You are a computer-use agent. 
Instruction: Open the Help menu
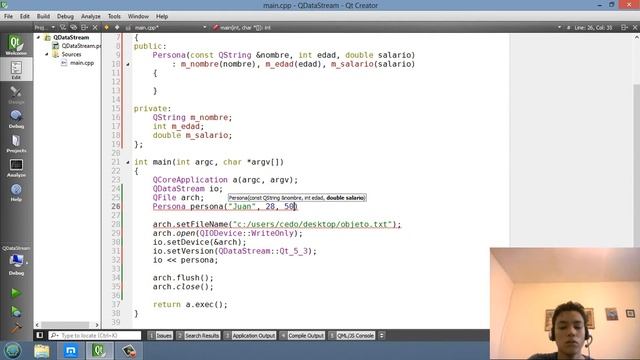click(x=162, y=16)
